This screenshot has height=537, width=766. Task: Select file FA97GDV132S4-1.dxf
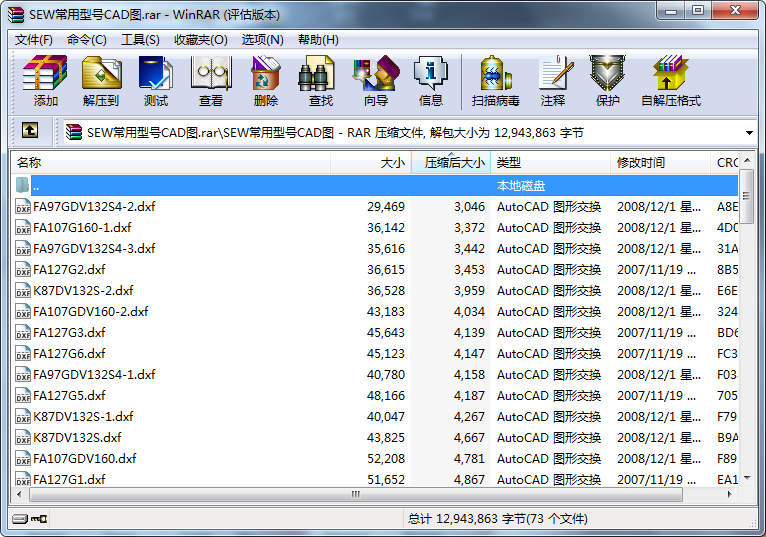click(x=94, y=375)
